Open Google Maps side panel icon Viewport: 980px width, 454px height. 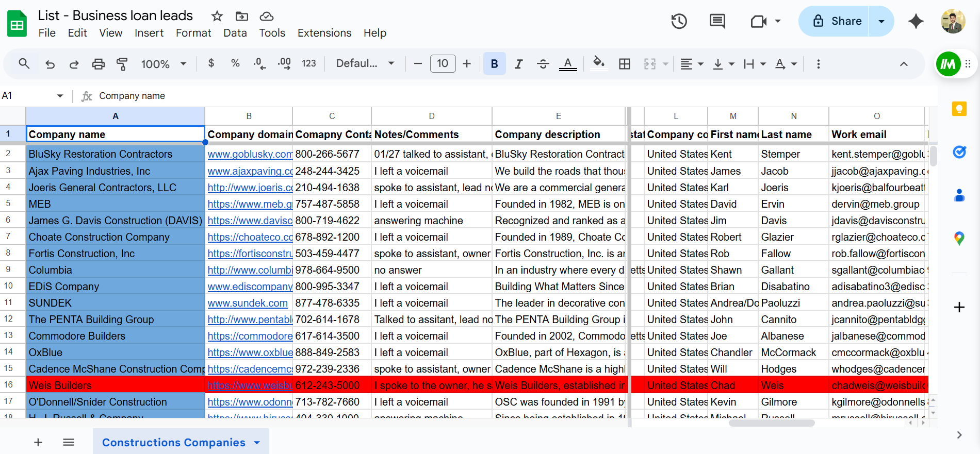959,238
